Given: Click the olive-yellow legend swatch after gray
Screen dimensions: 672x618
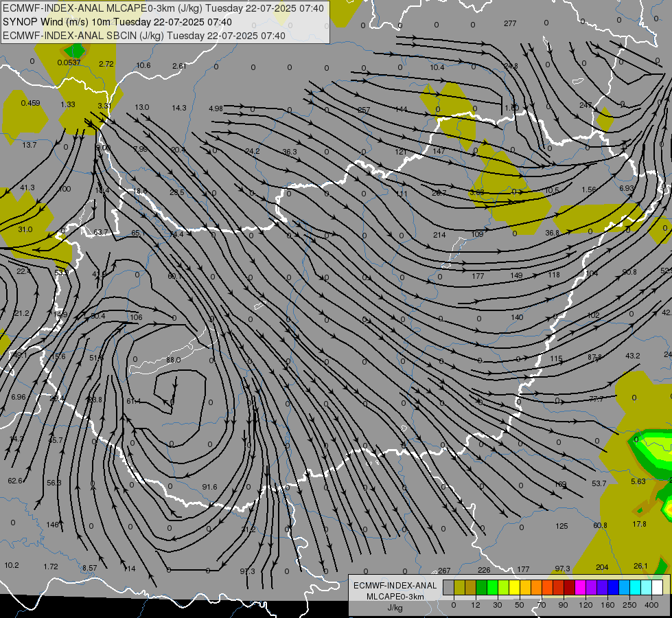Looking at the screenshot, I should (459, 587).
